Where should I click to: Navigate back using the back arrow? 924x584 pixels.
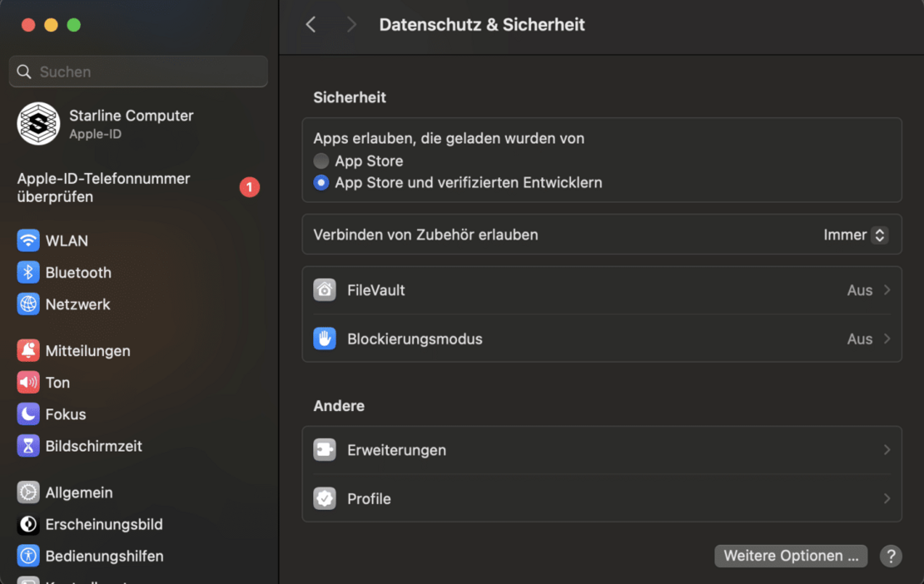(310, 24)
